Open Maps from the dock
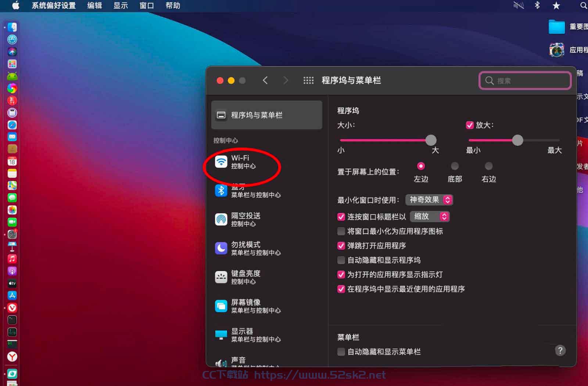This screenshot has width=588, height=386. (x=12, y=185)
